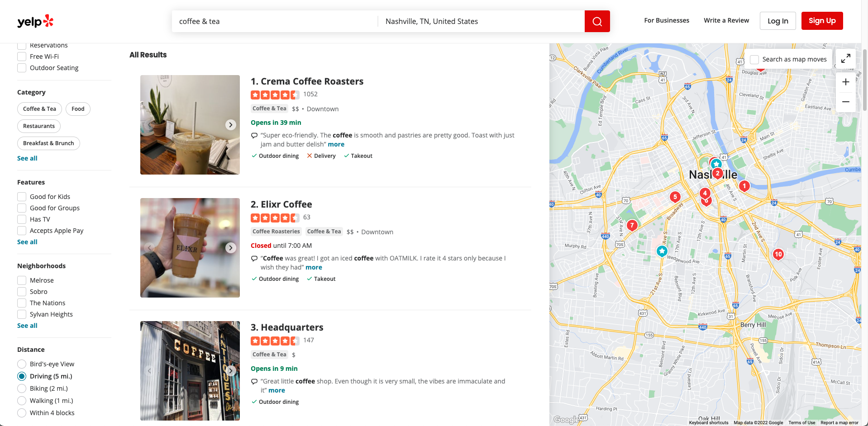This screenshot has width=868, height=426.
Task: Check the Has TV feature
Action: coord(22,219)
